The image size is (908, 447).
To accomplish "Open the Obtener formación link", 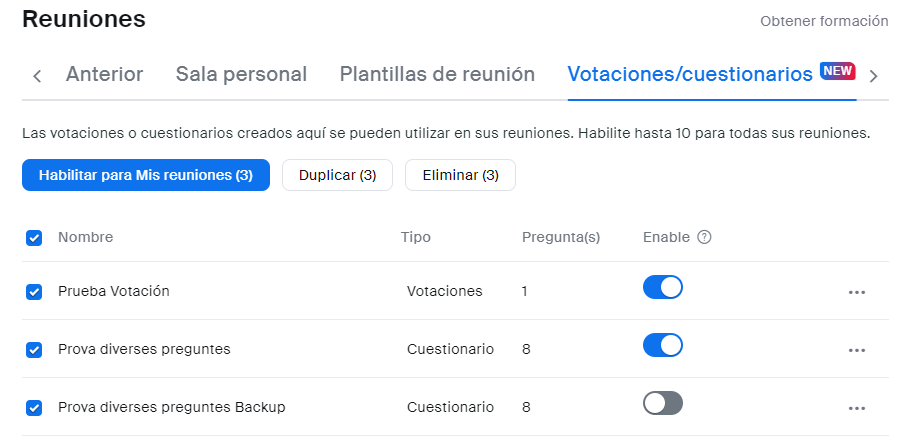I will tap(824, 21).
